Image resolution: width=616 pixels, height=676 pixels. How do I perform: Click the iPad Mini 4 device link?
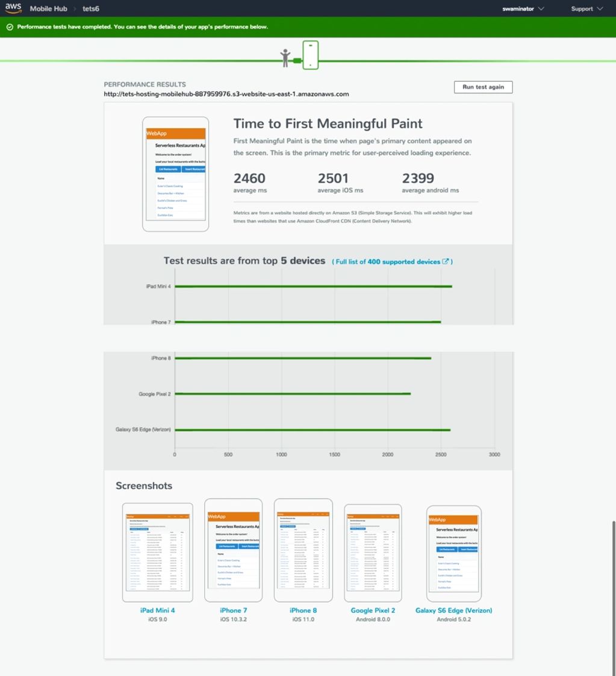pos(158,610)
